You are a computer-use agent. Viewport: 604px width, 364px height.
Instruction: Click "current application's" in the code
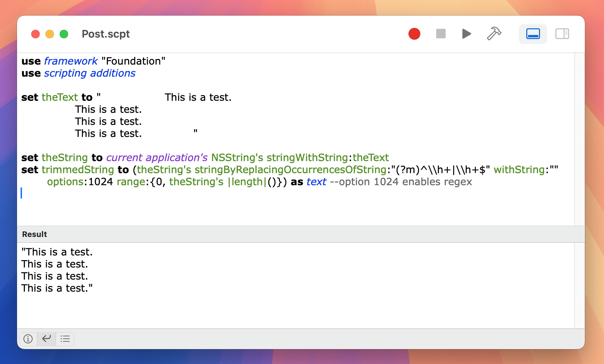tap(157, 158)
